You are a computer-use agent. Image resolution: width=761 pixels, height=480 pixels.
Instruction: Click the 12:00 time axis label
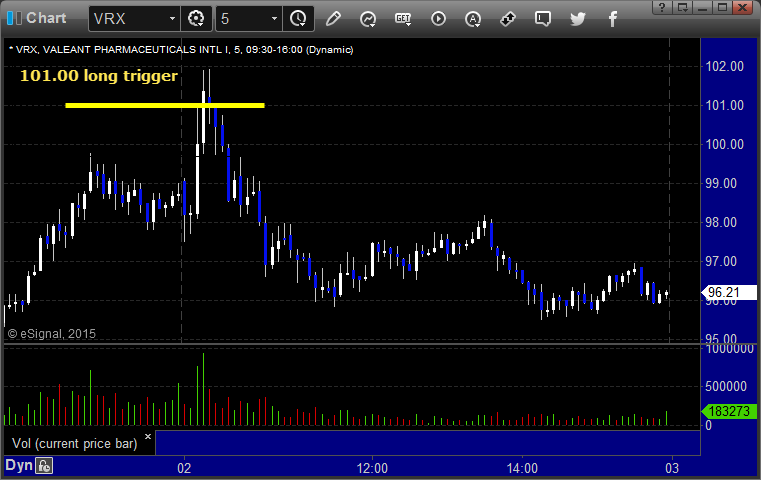click(372, 468)
